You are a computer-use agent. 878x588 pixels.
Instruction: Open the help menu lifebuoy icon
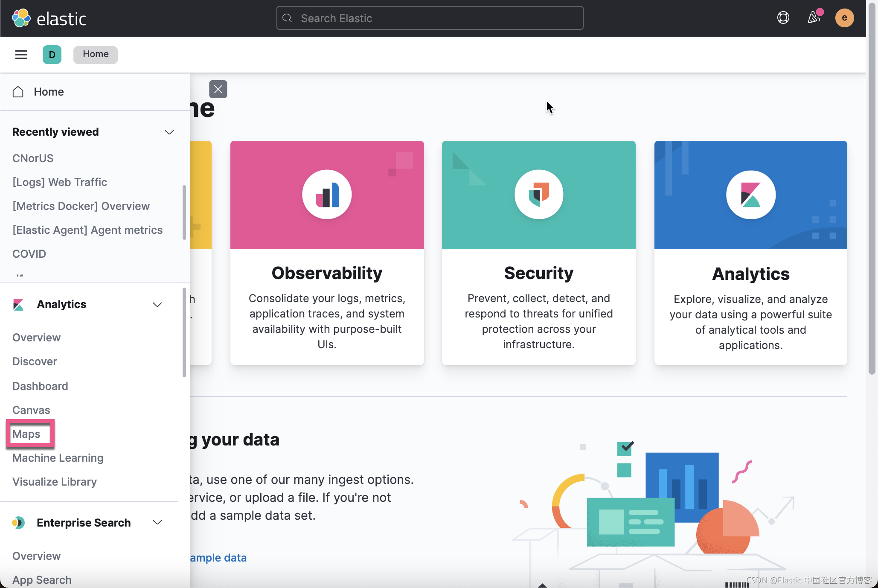pos(783,18)
